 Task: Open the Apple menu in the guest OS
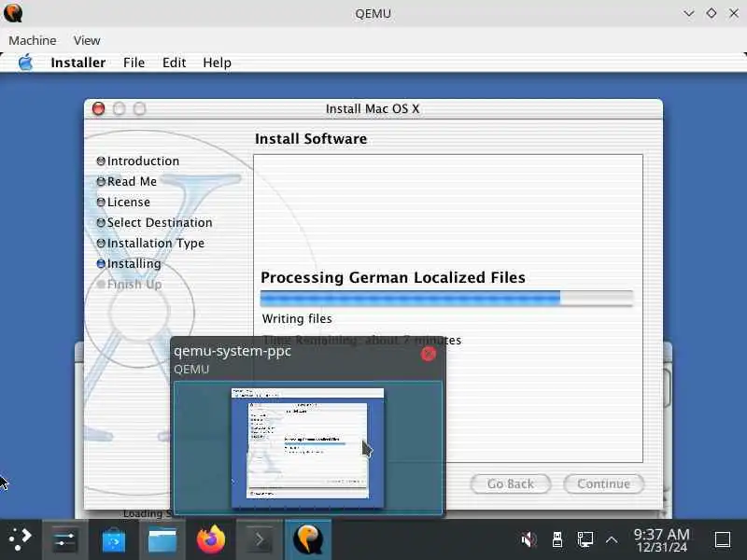(x=26, y=63)
